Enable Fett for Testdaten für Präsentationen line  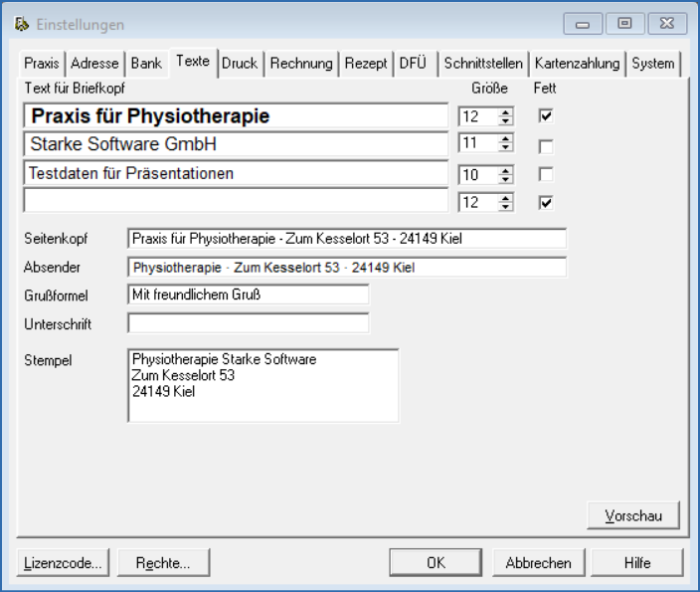pyautogui.click(x=546, y=174)
